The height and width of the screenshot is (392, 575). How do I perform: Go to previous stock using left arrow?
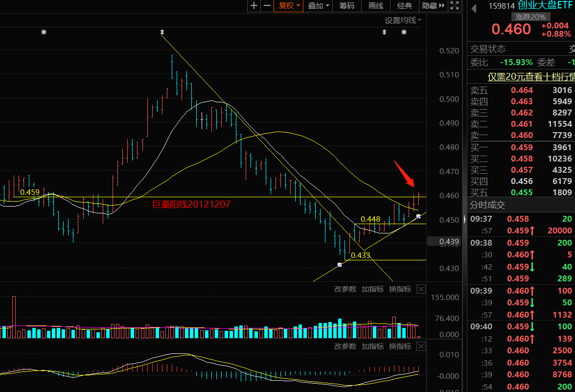pyautogui.click(x=473, y=7)
